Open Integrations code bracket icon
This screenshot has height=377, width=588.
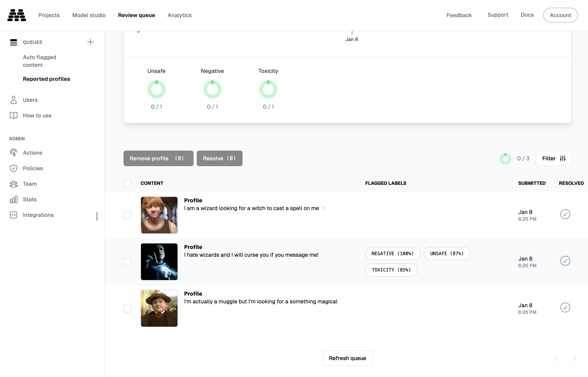13,215
